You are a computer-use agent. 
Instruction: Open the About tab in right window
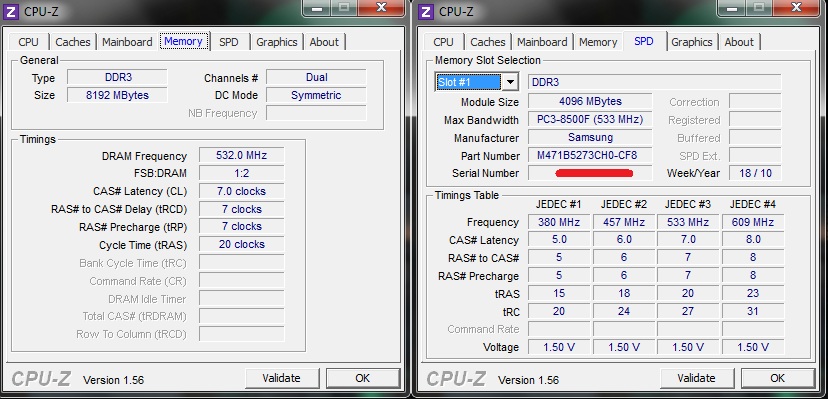click(739, 42)
